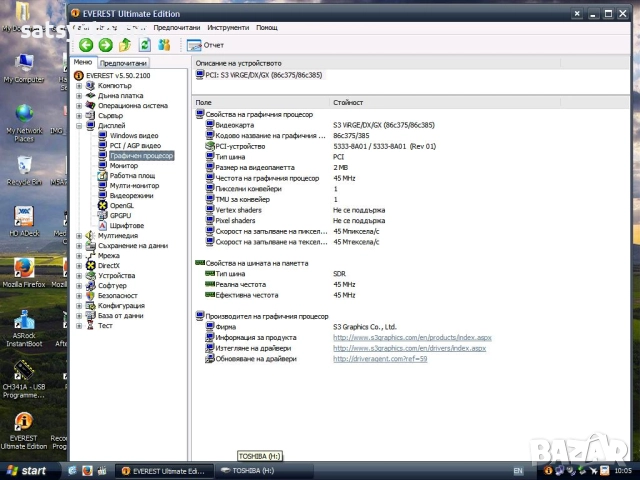Screen dimensions: 640x480
Task: Open the Отчет report button
Action: point(205,45)
